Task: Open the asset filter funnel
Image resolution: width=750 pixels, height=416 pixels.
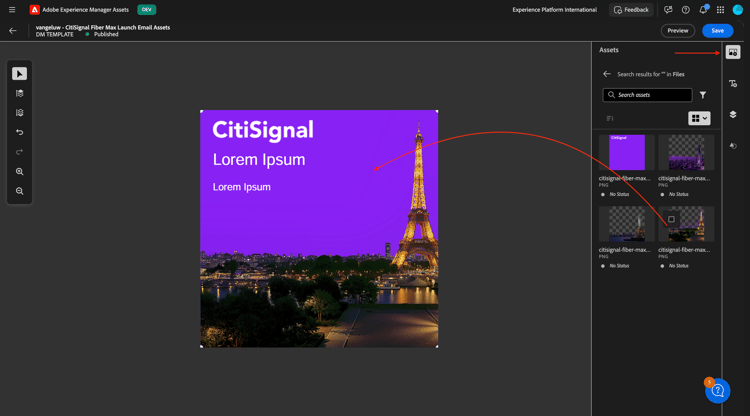Action: point(703,95)
